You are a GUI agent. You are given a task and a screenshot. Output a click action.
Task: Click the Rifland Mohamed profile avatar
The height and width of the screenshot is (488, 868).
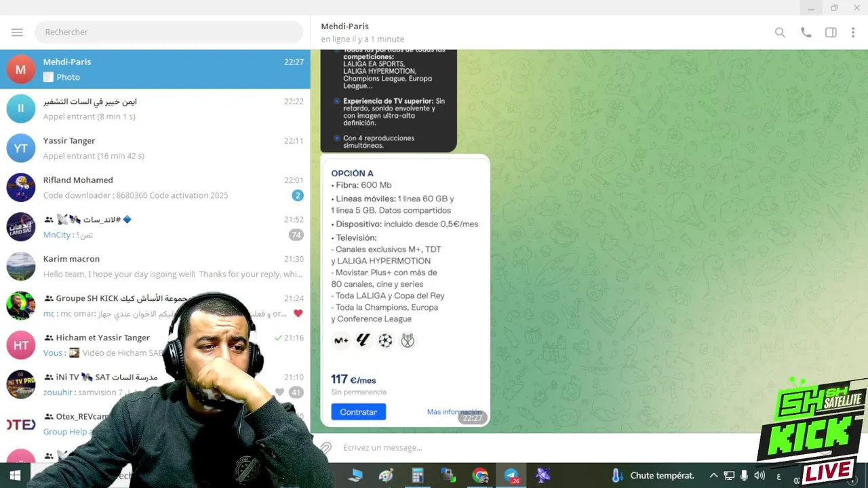click(x=21, y=187)
